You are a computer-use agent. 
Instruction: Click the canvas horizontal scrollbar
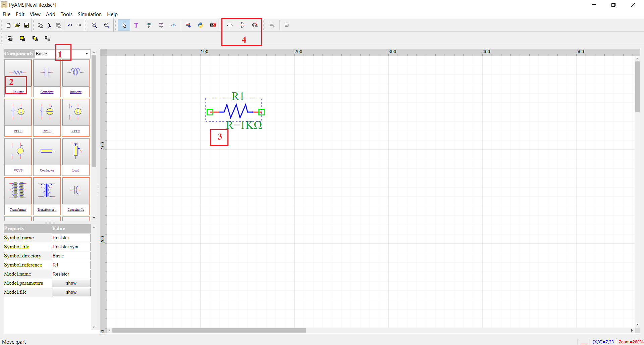[209, 331]
